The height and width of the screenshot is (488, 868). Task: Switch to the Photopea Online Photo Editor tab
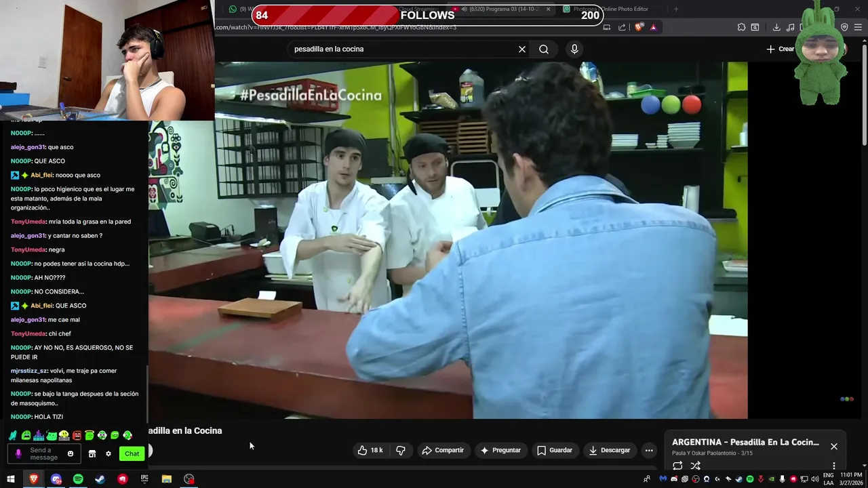click(607, 9)
